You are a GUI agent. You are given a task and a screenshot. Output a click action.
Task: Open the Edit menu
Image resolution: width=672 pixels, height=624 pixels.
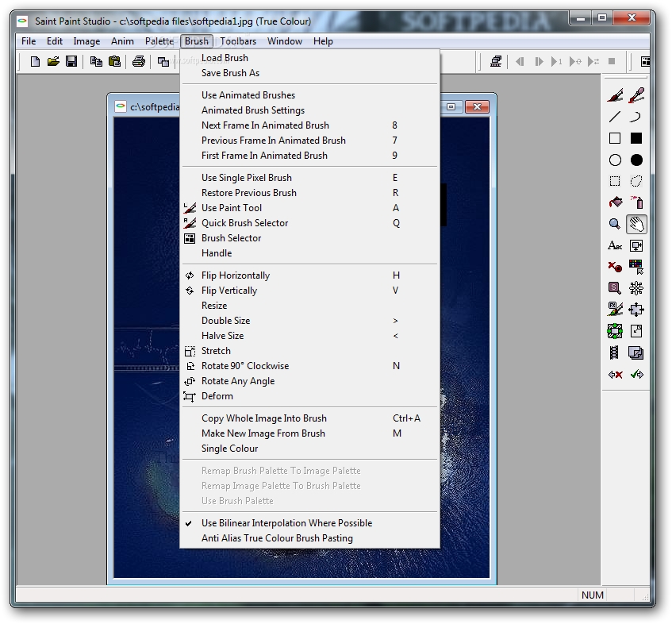pyautogui.click(x=55, y=41)
